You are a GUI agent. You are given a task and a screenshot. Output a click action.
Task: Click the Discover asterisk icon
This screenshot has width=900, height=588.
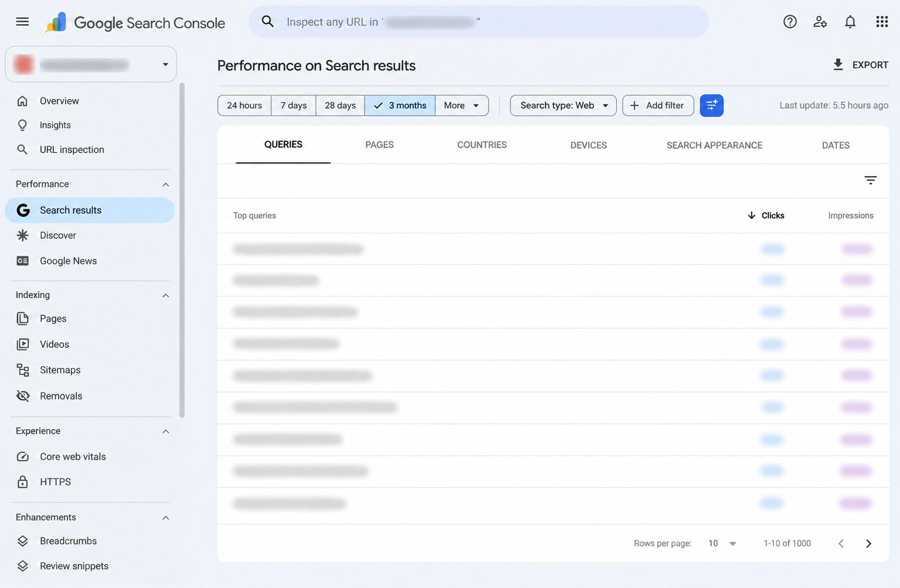click(x=23, y=235)
